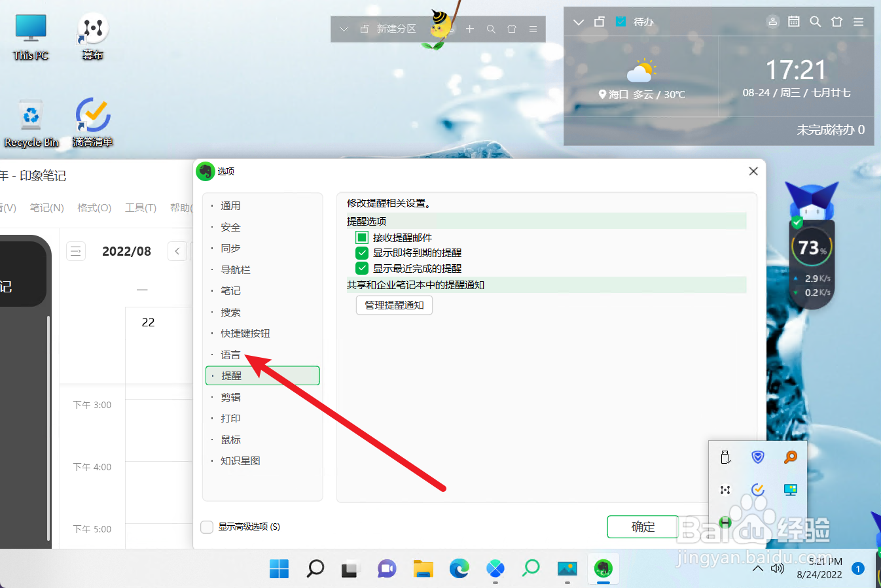Screen dimensions: 881x588
Task: Click orange magnifier tray icon
Action: (x=791, y=457)
